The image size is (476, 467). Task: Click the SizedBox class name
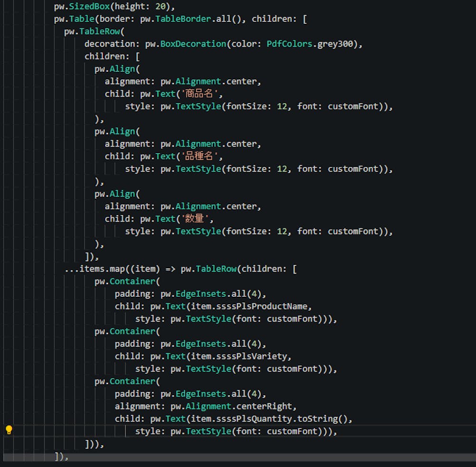point(89,6)
